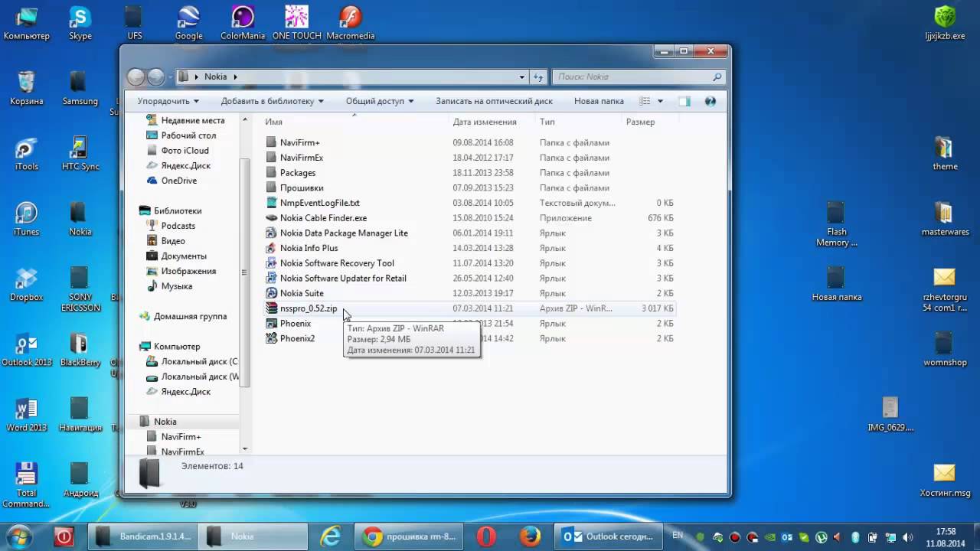
Task: Open the Outlook 2013 desktop shortcut
Action: point(26,350)
